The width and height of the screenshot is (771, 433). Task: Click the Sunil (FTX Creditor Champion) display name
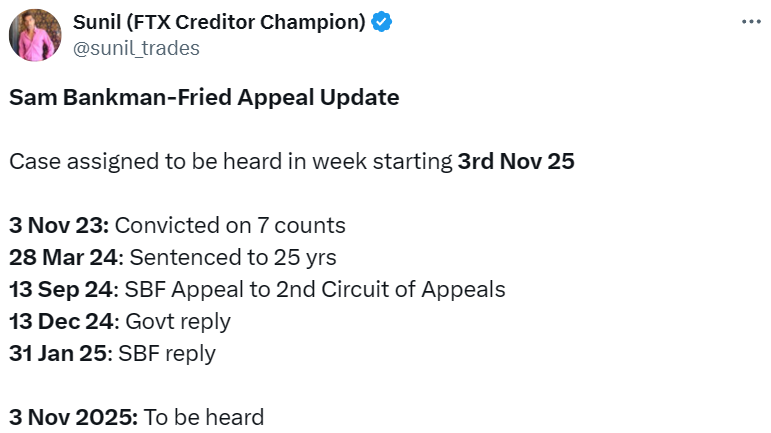pos(220,22)
